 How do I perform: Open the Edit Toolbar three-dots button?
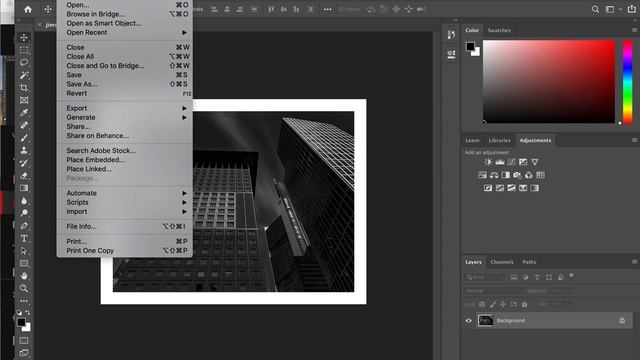click(x=24, y=301)
